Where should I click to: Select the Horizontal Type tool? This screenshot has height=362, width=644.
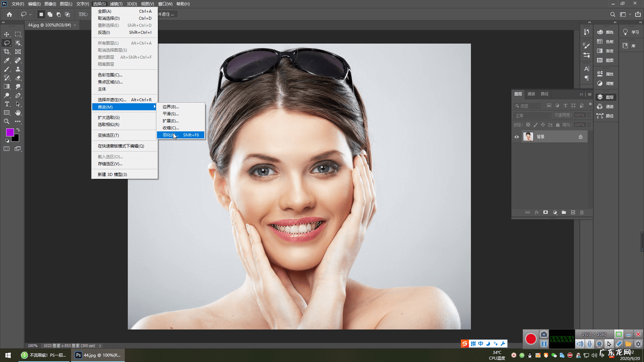(x=7, y=104)
